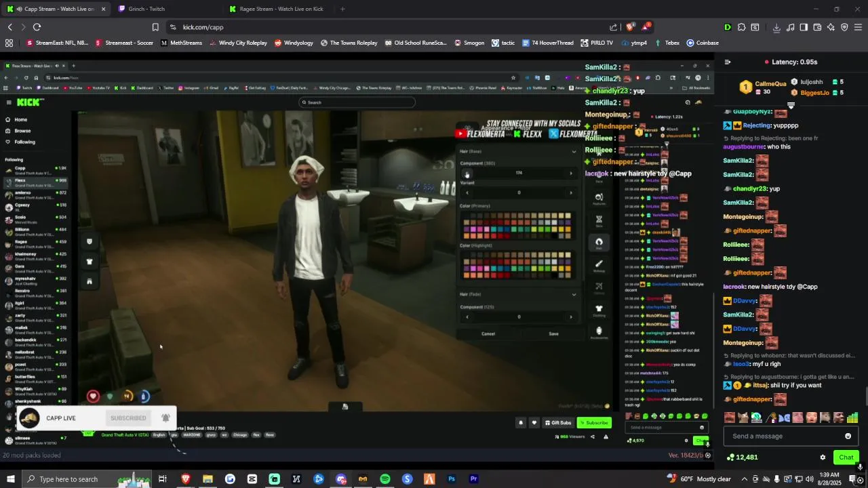868x488 pixels.
Task: Open Browse in streamed Kick sidebar
Action: (22, 131)
